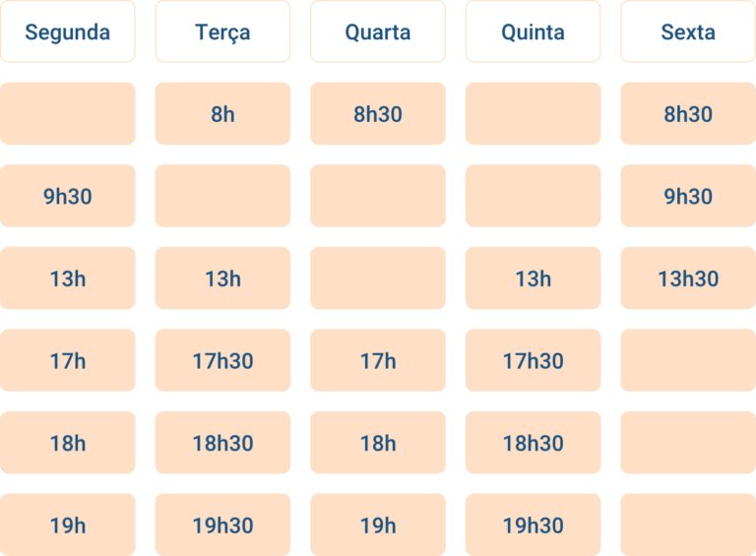
Task: Pick Quinta's 18h30 time slot
Action: (x=533, y=443)
